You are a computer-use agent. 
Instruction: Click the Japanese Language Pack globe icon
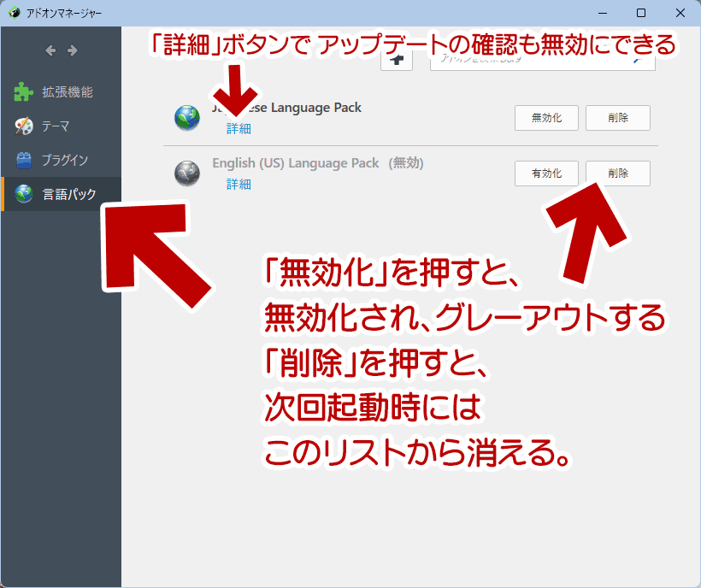[186, 118]
